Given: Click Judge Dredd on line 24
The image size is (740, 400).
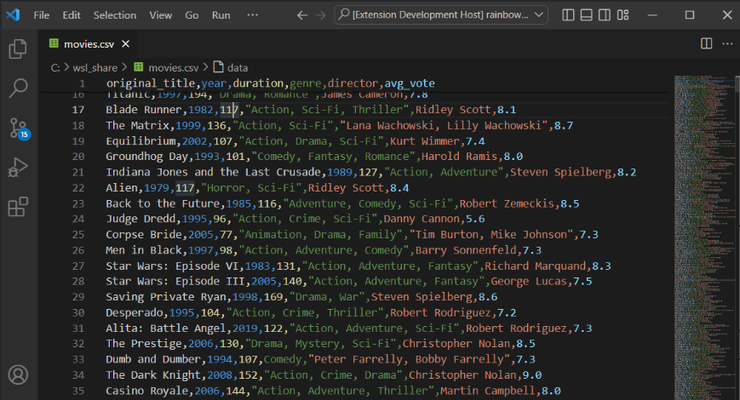Looking at the screenshot, I should (141, 219).
